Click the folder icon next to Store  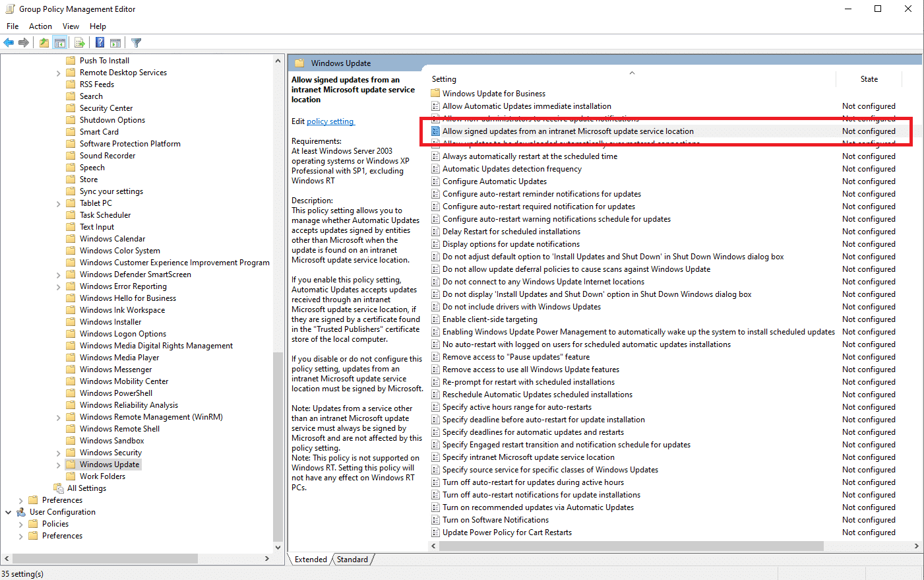click(x=71, y=179)
